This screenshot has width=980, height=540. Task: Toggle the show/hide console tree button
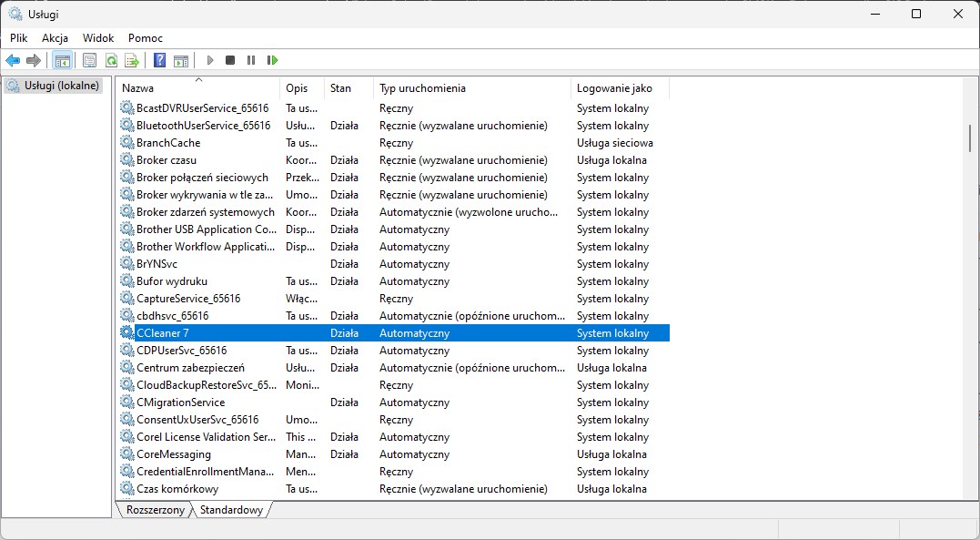(63, 60)
